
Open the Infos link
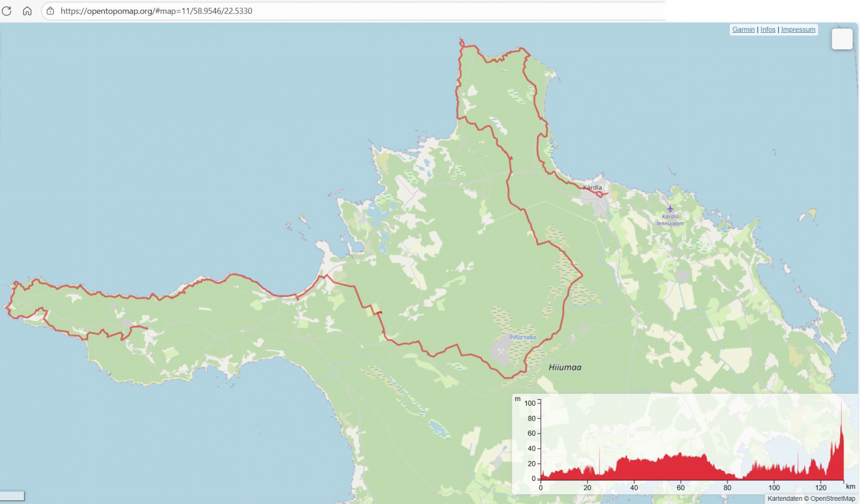768,30
